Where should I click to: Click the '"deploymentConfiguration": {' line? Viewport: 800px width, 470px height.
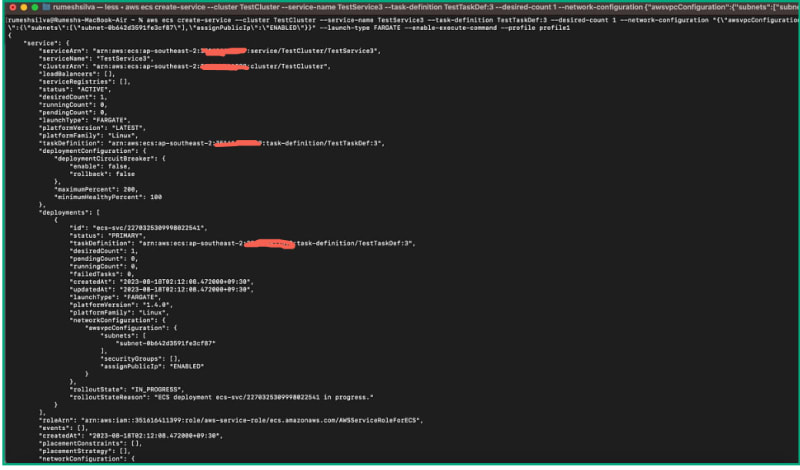[92, 151]
